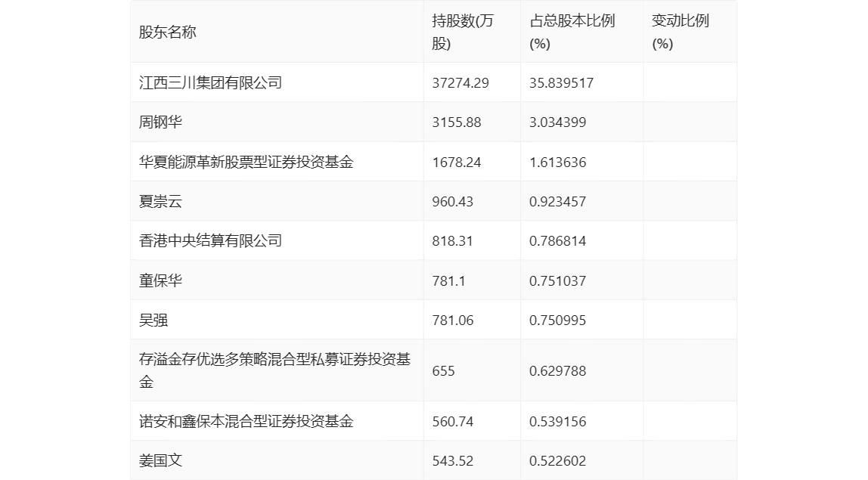868x480 pixels.
Task: Select the percentage 3.034399
Action: [557, 122]
